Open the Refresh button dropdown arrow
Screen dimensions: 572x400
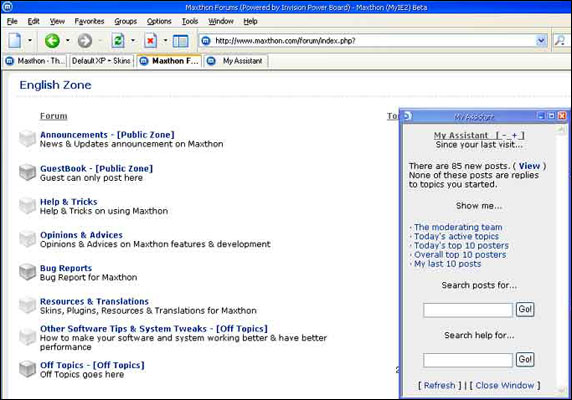coord(133,40)
